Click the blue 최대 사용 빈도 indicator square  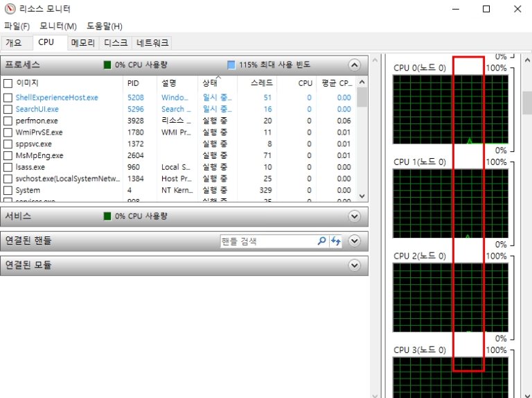click(x=231, y=65)
